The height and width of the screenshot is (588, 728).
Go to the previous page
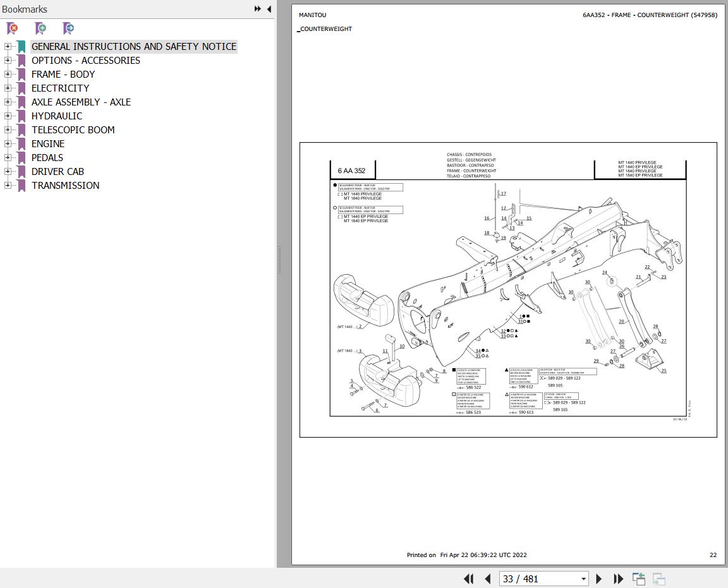[487, 579]
